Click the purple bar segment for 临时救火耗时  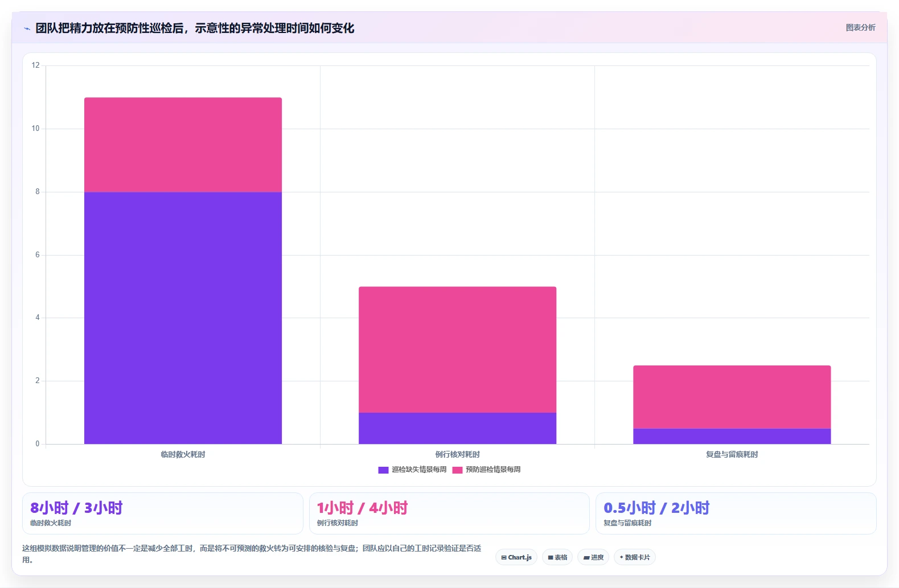(183, 318)
